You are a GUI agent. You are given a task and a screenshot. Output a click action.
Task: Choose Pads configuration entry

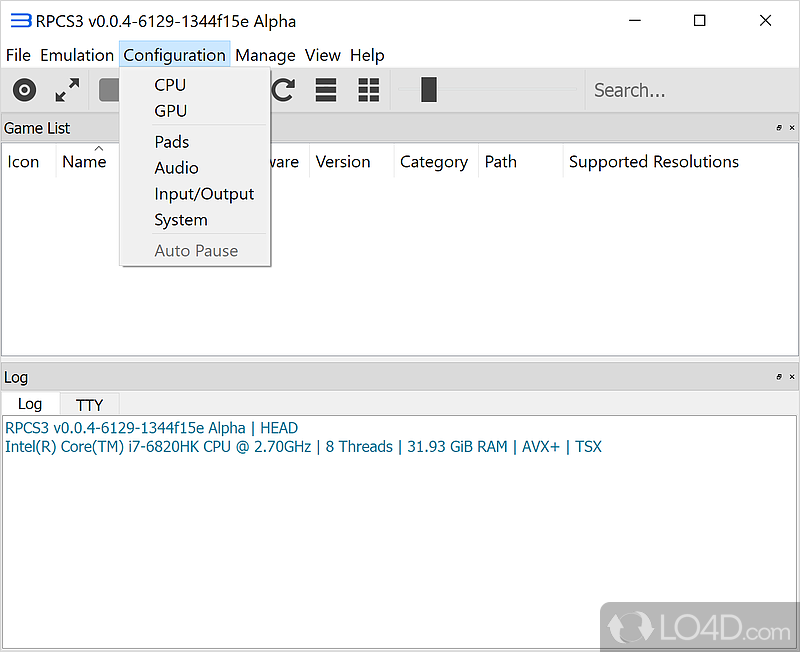coord(195,142)
